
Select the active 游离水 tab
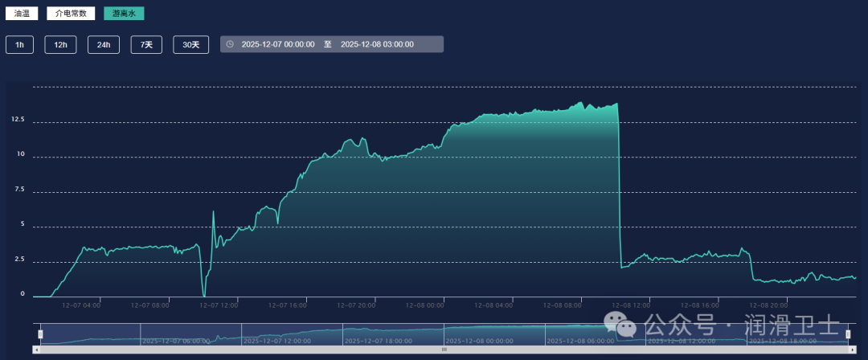tap(124, 14)
